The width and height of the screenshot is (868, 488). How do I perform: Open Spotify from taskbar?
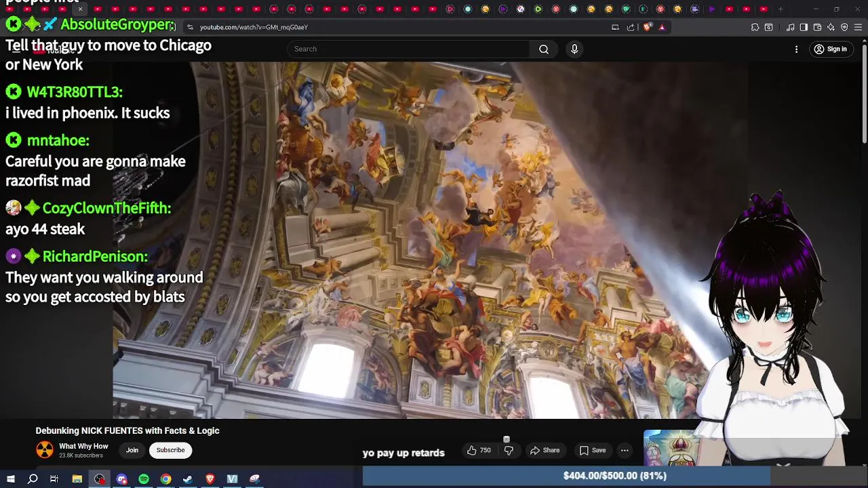point(144,479)
